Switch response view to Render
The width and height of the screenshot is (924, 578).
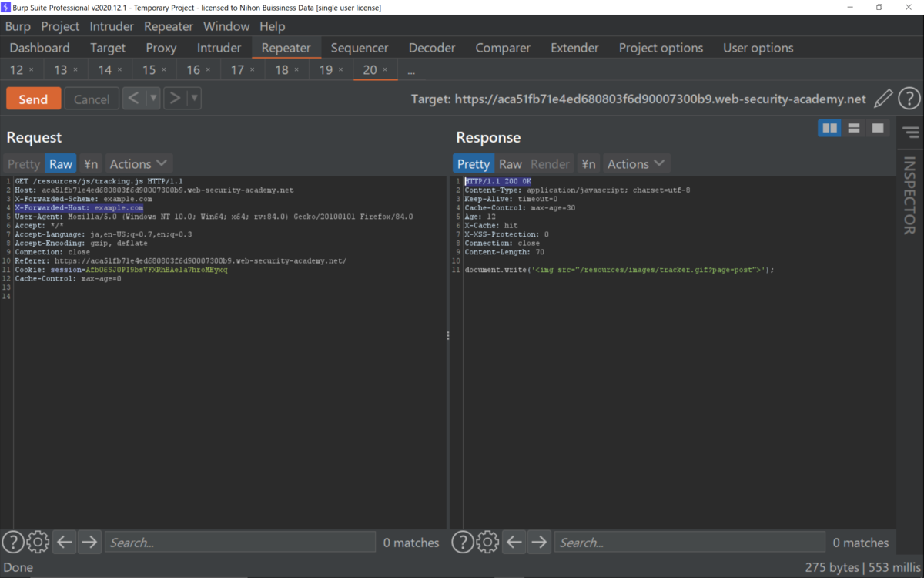[x=551, y=163]
